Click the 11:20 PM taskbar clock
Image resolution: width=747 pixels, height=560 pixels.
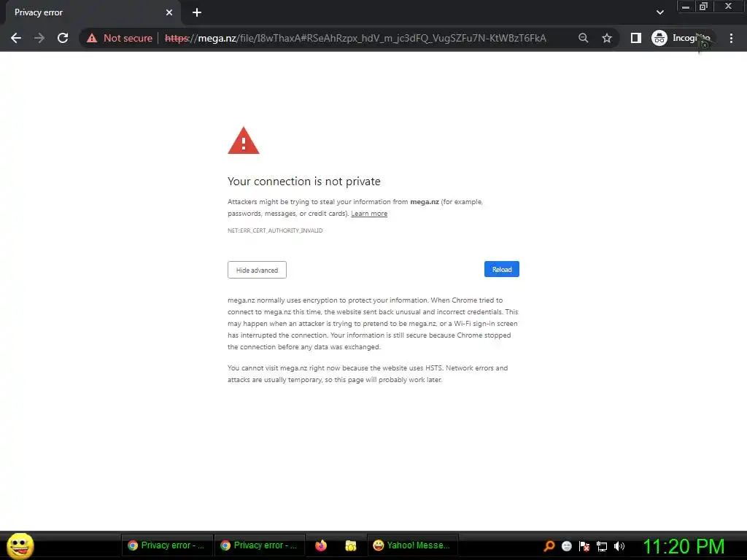pyautogui.click(x=684, y=546)
